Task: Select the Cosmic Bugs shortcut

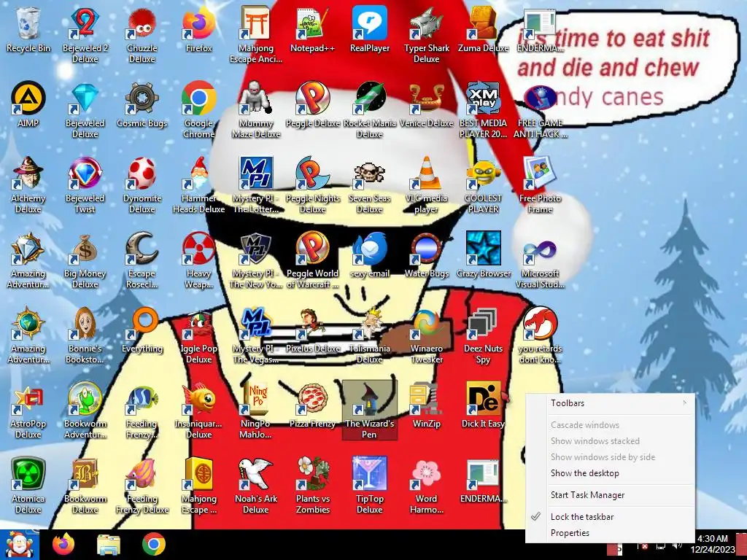Action: point(142,105)
